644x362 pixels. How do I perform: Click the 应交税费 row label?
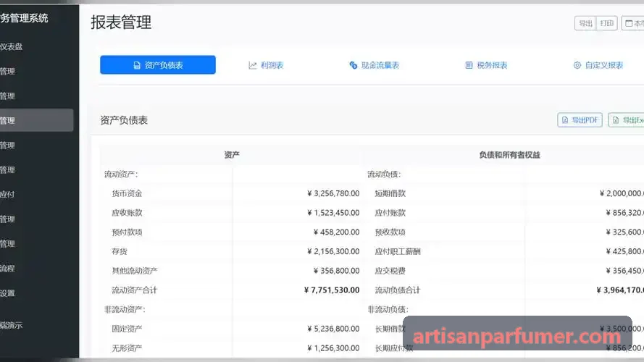point(390,271)
